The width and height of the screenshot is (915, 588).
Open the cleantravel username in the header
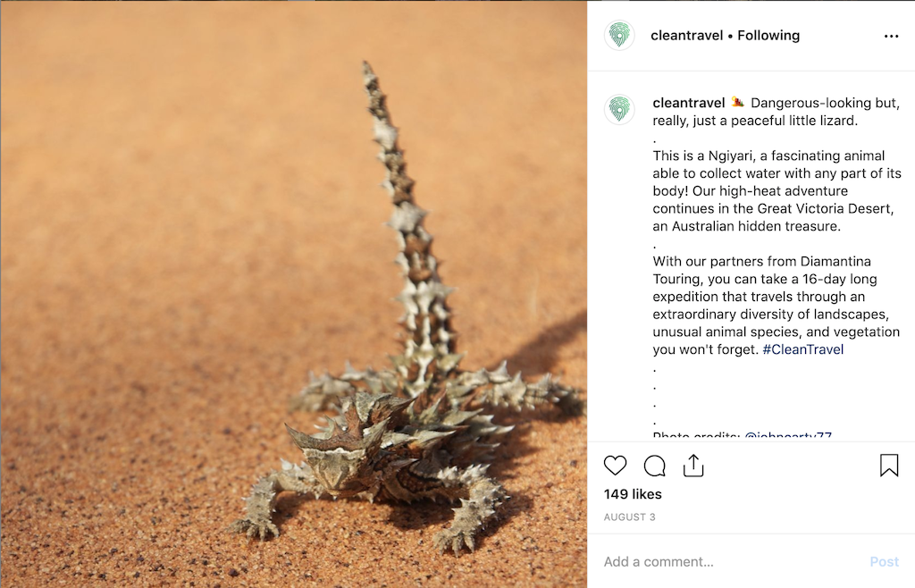pos(687,36)
